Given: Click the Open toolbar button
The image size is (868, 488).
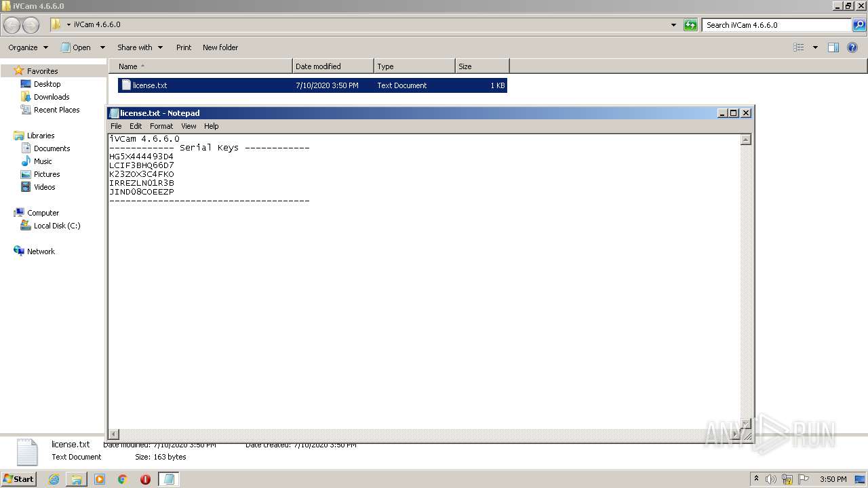Looking at the screenshot, I should pyautogui.click(x=76, y=47).
